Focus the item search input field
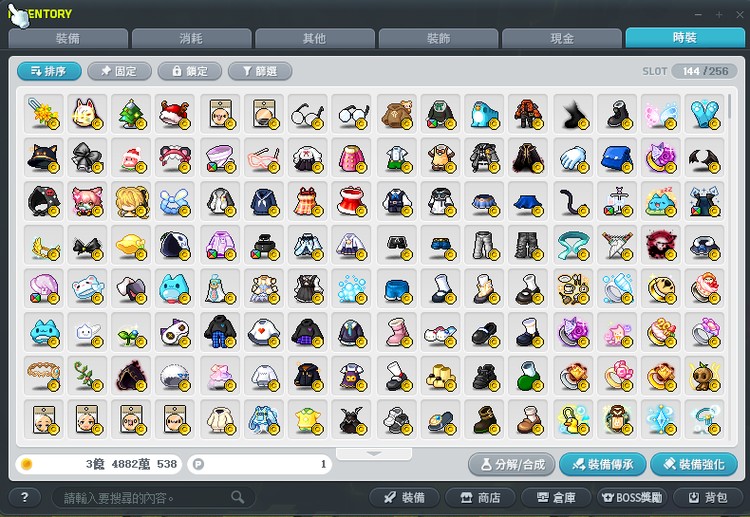This screenshot has height=517, width=750. 153,497
